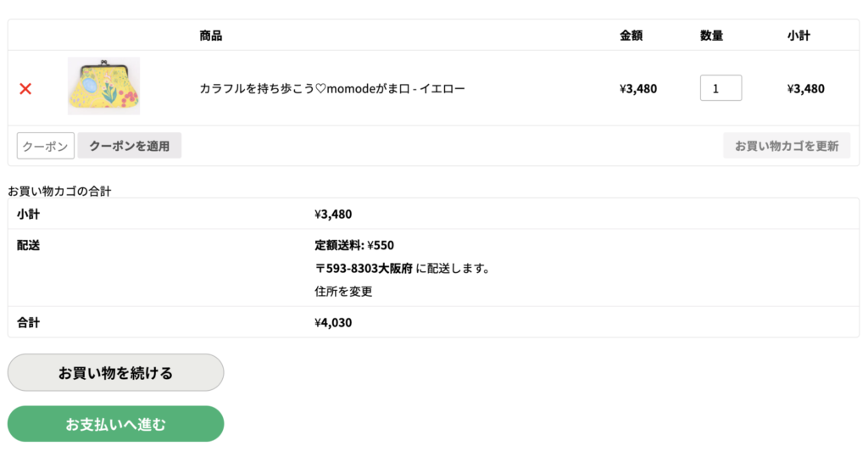Select the product row's 小計 amount
Image resolution: width=868 pixels, height=457 pixels.
click(x=805, y=88)
